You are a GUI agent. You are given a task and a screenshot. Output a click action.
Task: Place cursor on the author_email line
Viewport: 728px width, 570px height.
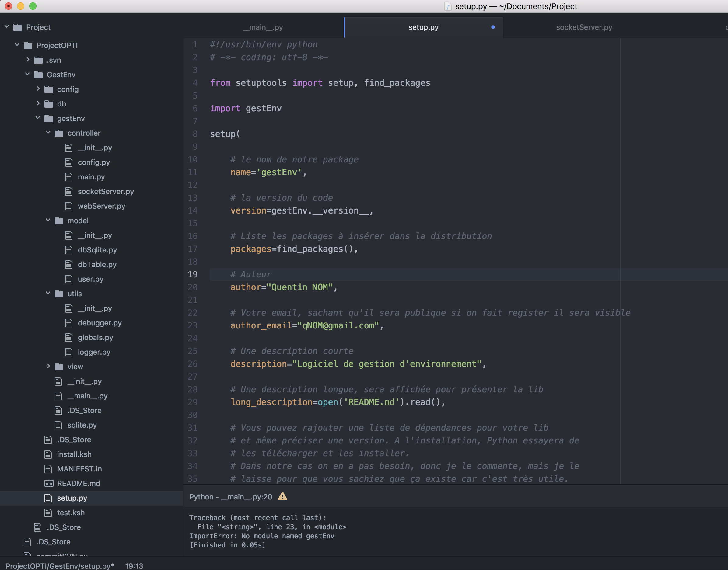pos(307,325)
